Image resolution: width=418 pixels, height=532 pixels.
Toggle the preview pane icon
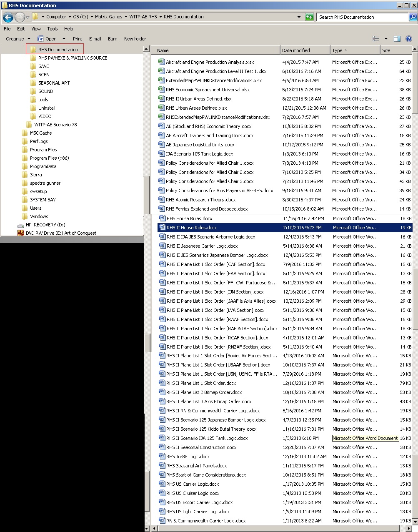tap(397, 39)
